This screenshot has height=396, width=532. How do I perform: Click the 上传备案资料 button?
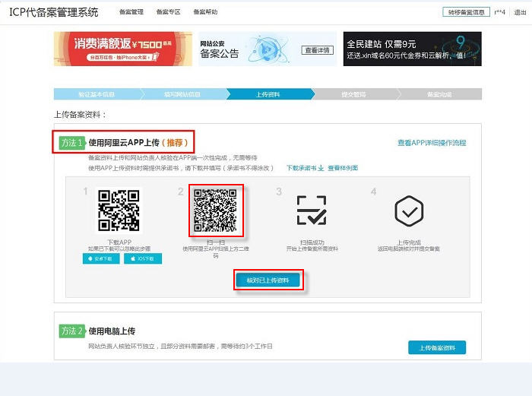pyautogui.click(x=437, y=347)
